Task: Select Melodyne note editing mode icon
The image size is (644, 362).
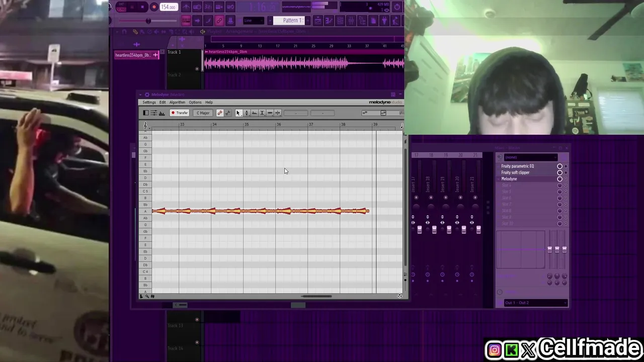Action: tap(220, 113)
